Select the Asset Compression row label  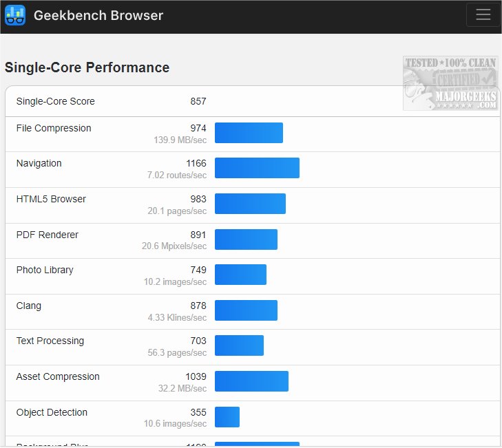pyautogui.click(x=58, y=376)
